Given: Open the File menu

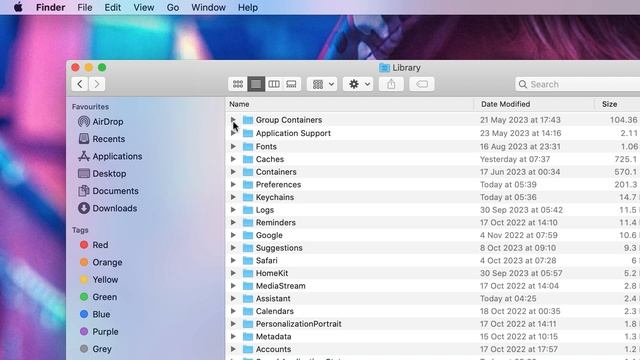Looking at the screenshot, I should tap(85, 7).
